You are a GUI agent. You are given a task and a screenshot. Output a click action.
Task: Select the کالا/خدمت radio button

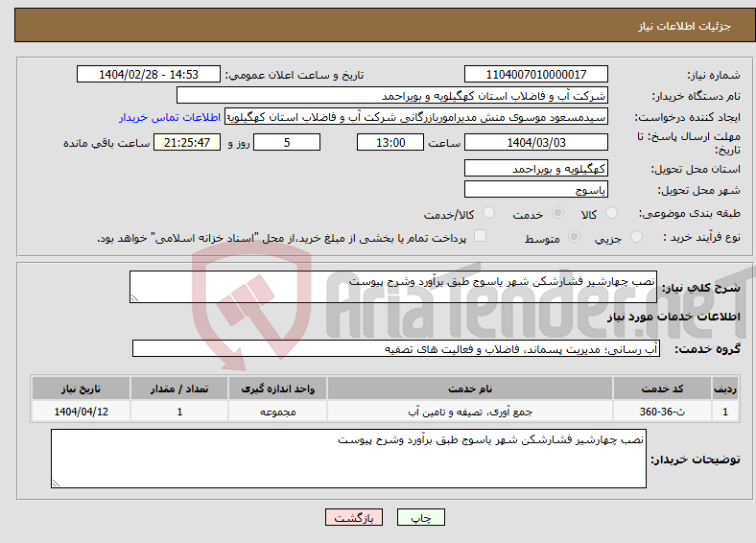pos(488,213)
